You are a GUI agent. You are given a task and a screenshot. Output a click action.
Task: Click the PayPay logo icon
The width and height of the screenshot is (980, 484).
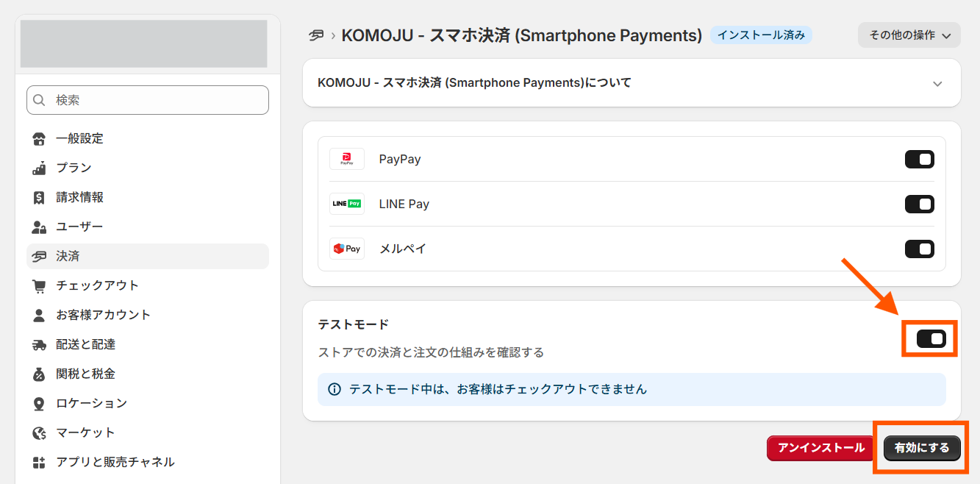pyautogui.click(x=347, y=160)
